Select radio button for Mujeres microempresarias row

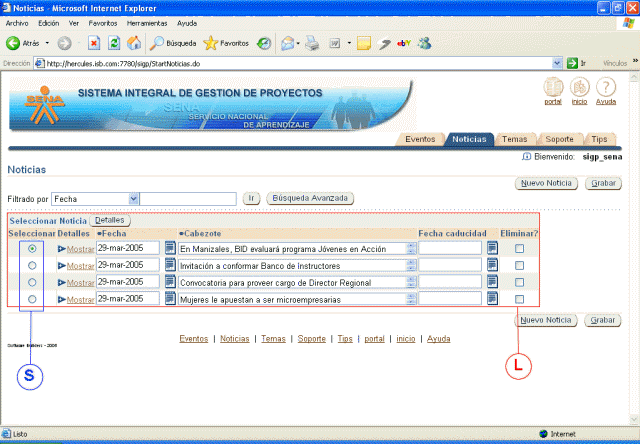32,299
